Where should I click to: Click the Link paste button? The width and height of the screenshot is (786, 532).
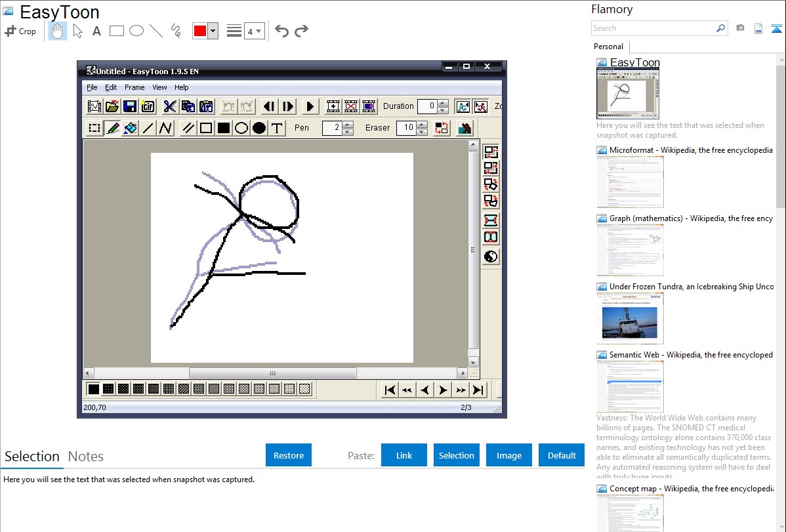(404, 455)
